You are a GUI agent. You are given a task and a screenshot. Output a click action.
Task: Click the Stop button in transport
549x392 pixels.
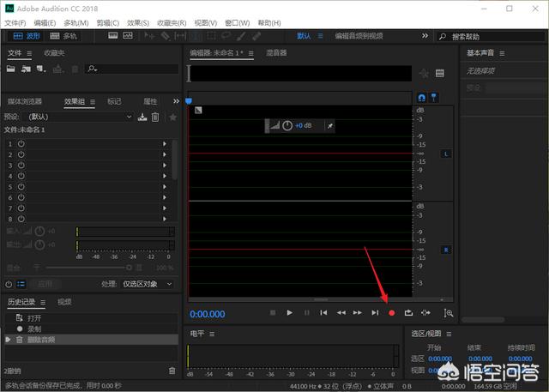click(273, 313)
